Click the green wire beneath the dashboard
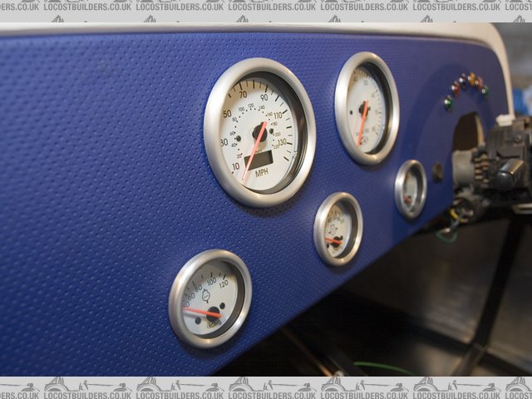 coord(382,366)
